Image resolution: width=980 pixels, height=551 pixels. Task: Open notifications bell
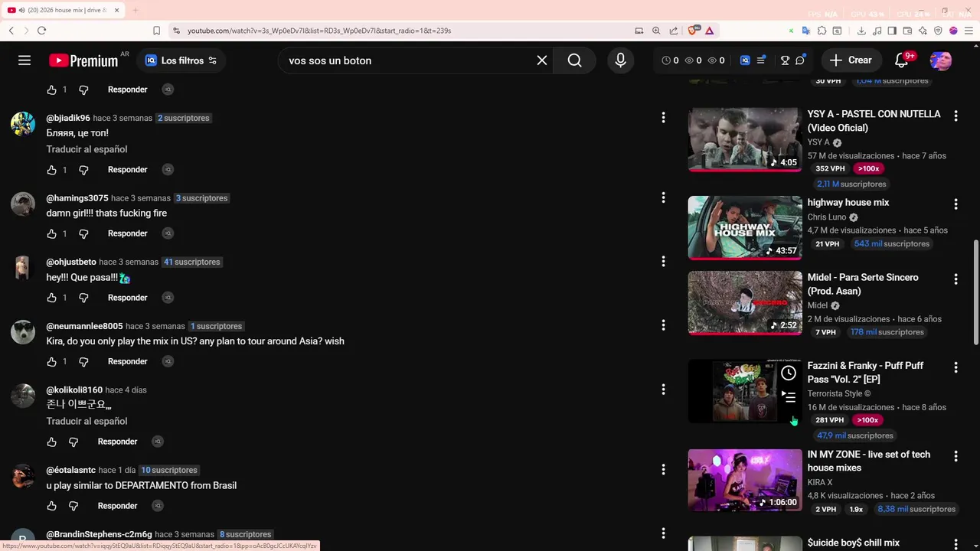coord(902,60)
